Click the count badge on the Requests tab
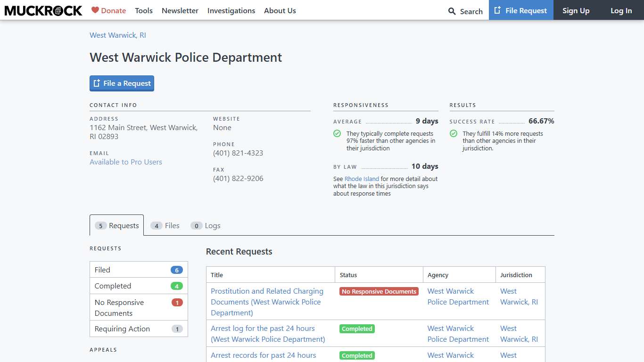 (100, 226)
